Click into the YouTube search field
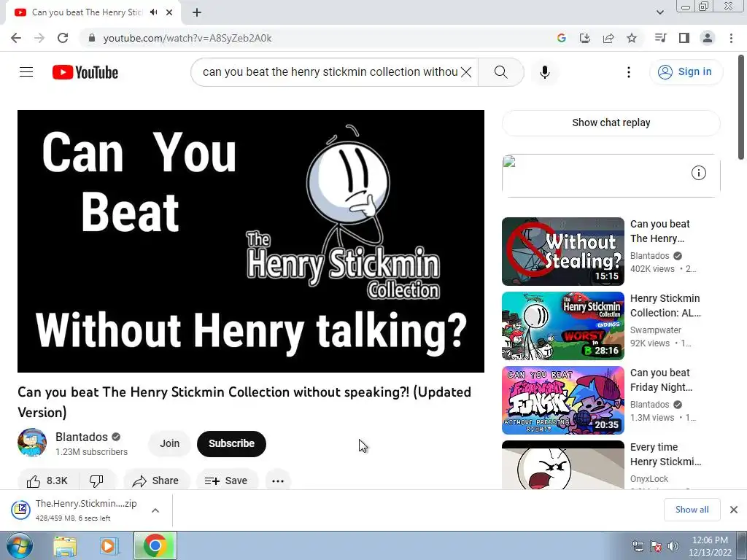Image resolution: width=747 pixels, height=560 pixels. (x=330, y=72)
